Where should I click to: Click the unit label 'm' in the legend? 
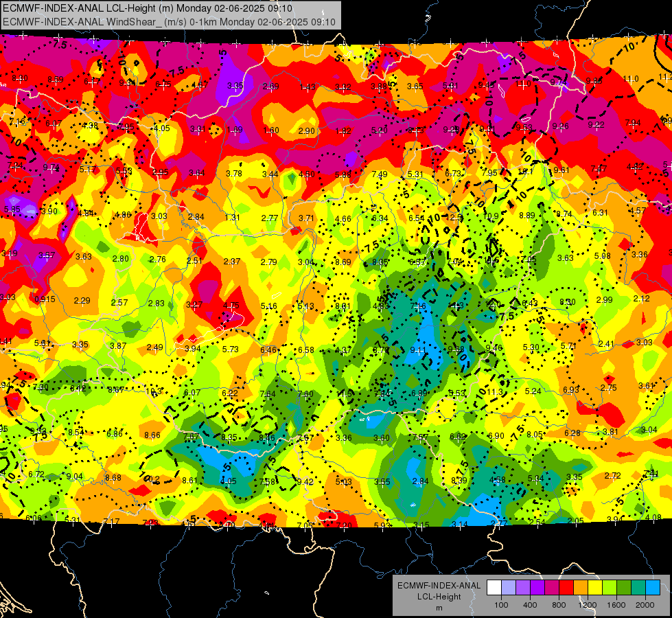(x=439, y=608)
